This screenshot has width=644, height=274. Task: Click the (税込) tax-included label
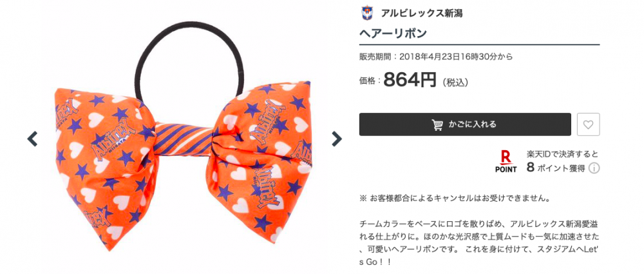[455, 83]
